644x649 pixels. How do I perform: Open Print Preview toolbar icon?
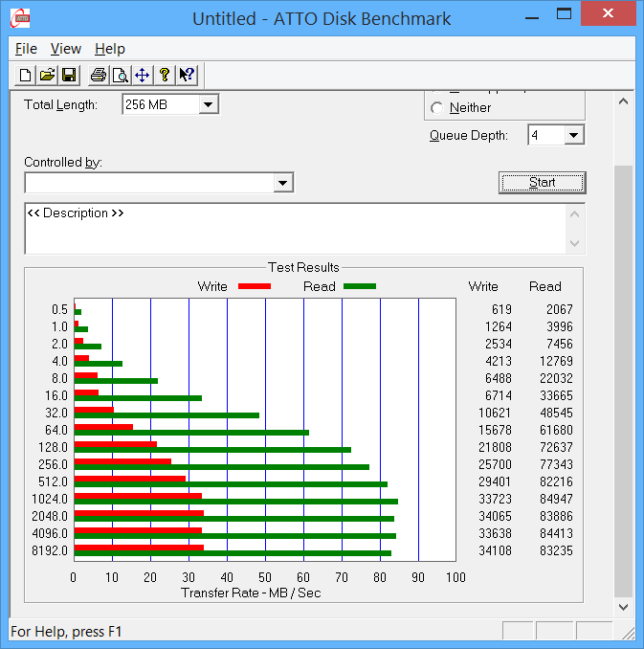point(121,76)
